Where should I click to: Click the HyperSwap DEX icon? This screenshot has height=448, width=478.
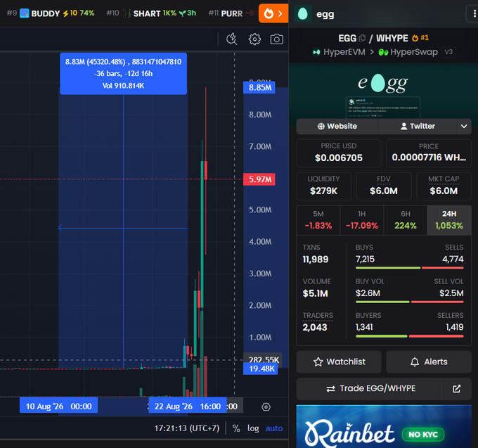[x=383, y=52]
